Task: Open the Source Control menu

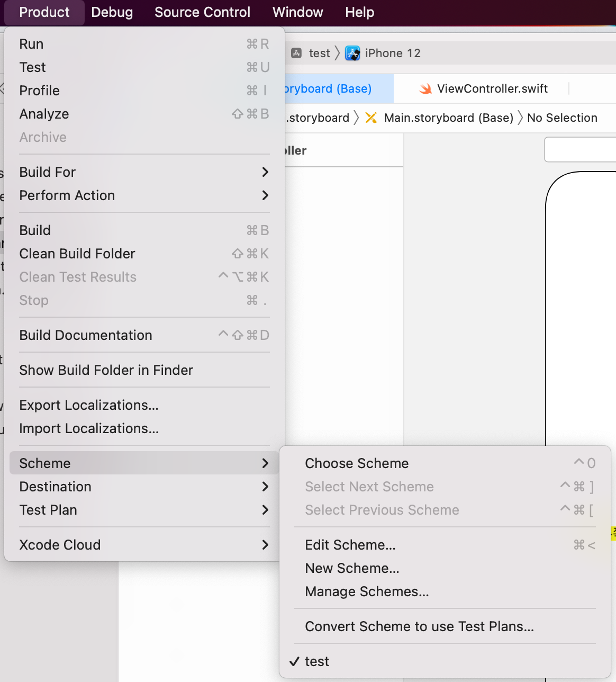Action: click(x=202, y=12)
